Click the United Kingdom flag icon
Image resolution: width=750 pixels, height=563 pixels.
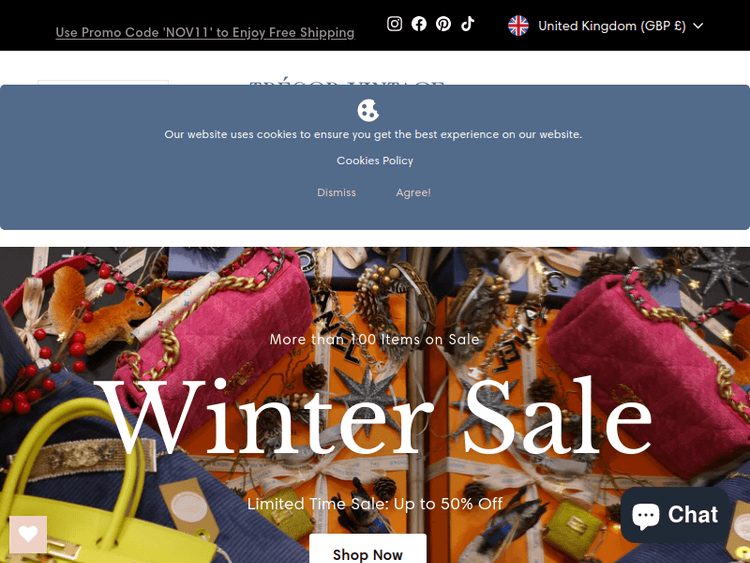tap(518, 26)
